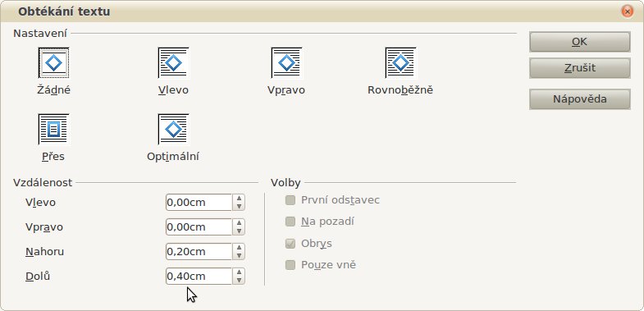Click the Dolů distance label
The image size is (644, 311).
click(38, 276)
